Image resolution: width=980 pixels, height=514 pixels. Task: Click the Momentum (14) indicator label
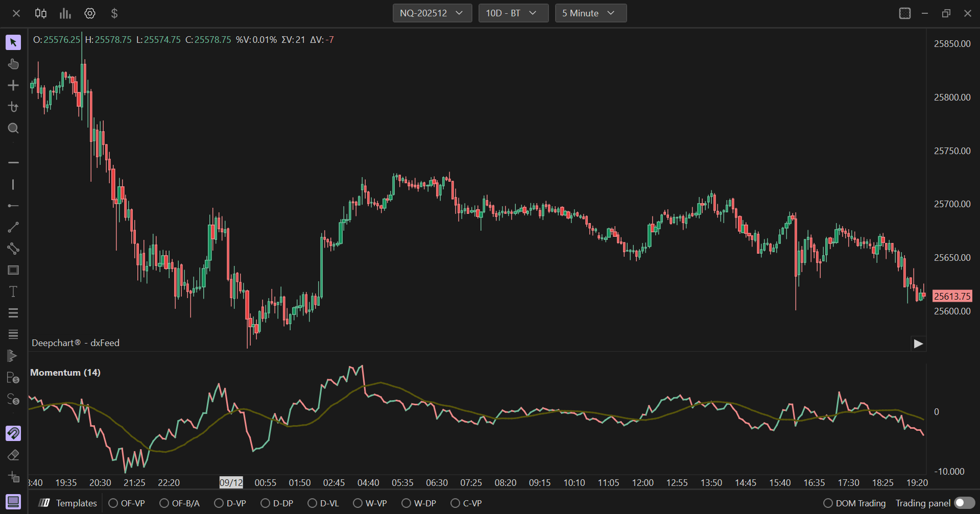(65, 373)
